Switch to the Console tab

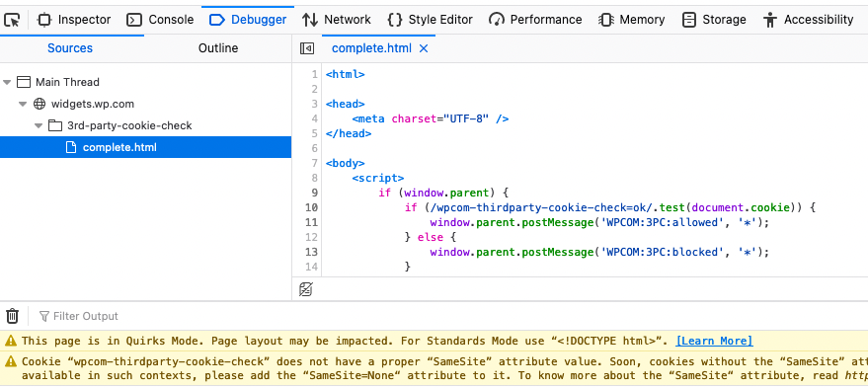coord(160,20)
